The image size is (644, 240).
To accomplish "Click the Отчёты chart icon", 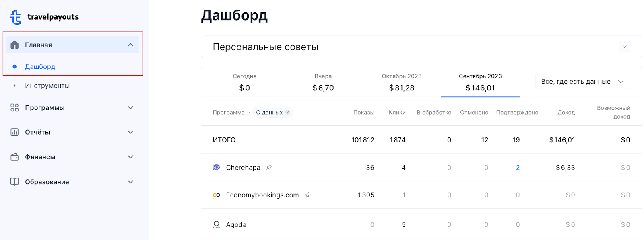I will [x=14, y=132].
